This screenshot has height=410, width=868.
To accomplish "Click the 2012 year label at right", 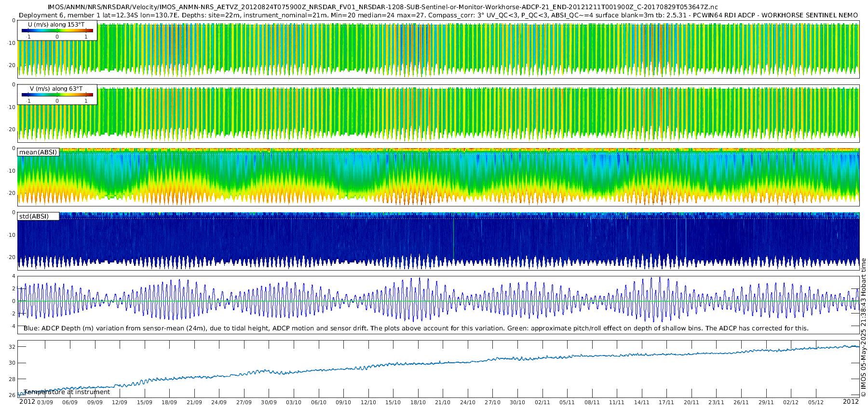I will pos(851,402).
